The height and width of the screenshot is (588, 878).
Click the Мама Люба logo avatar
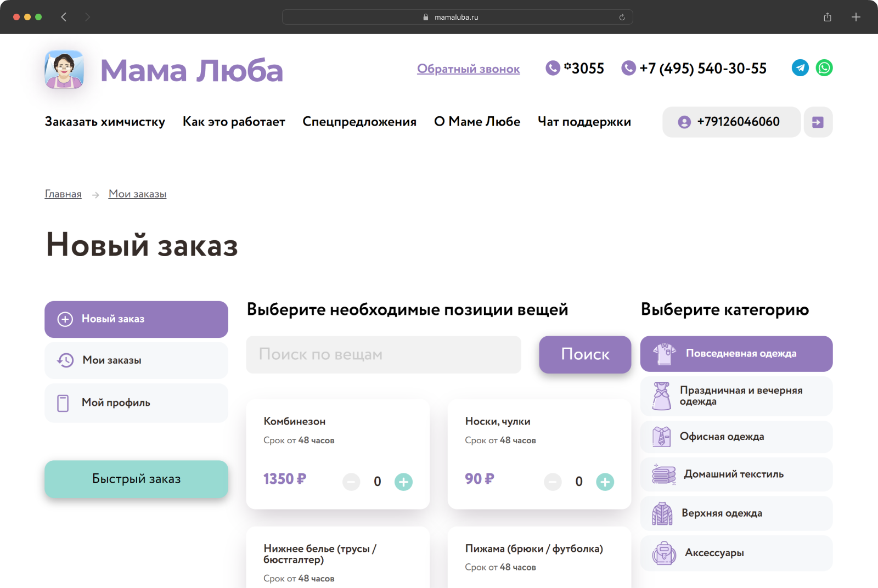[64, 70]
